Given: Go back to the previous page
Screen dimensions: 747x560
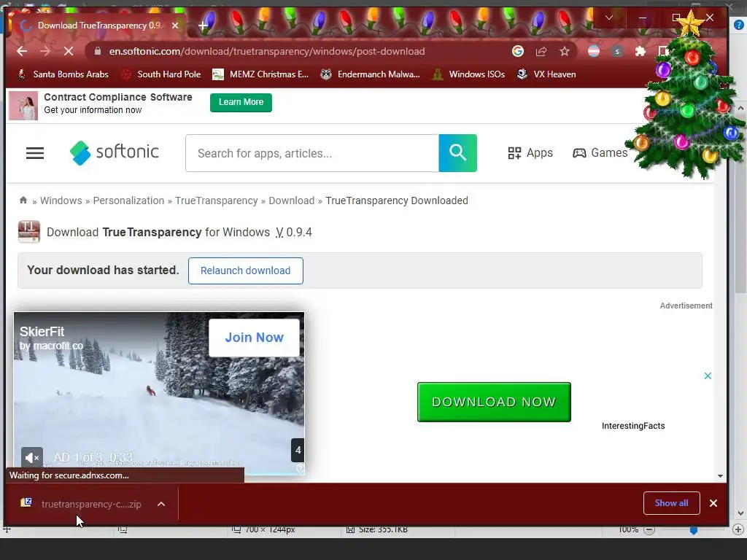Looking at the screenshot, I should click(22, 52).
